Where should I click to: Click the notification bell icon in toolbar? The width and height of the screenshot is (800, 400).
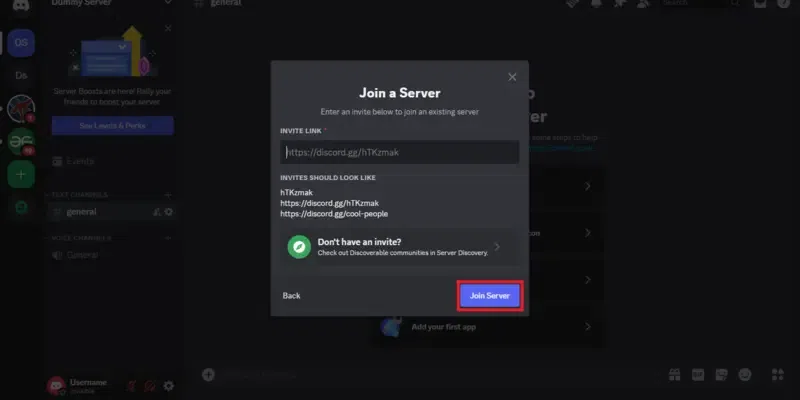[x=596, y=3]
